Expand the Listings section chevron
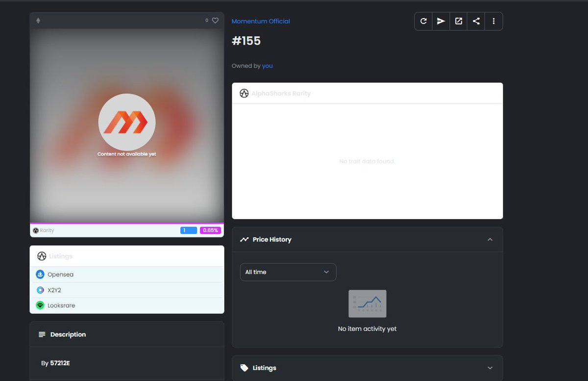 (x=490, y=368)
